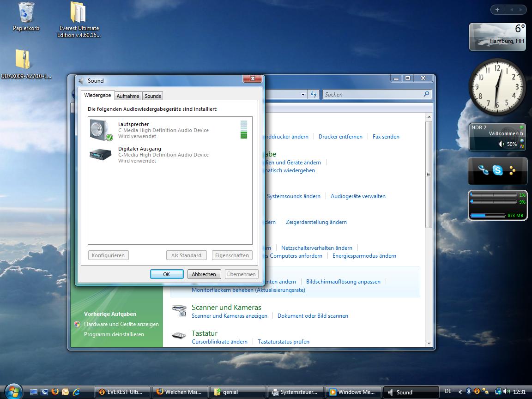Click the Hamburg weather gadget

click(497, 36)
